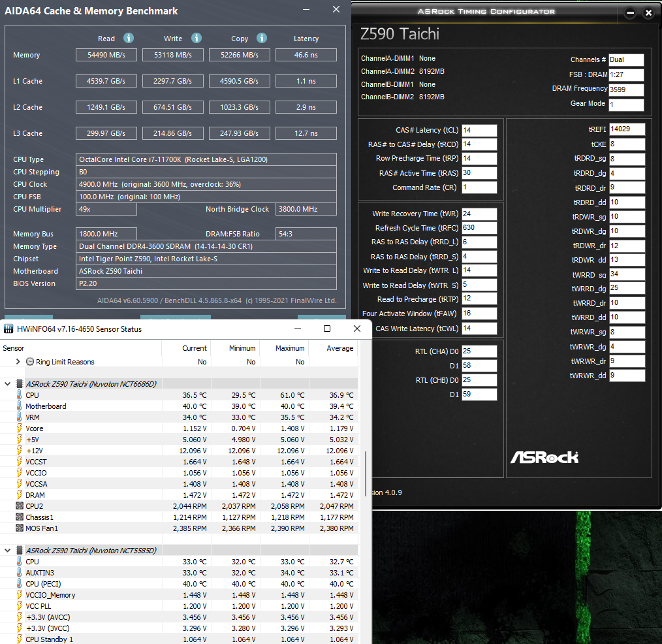The height and width of the screenshot is (644, 662).
Task: Click thermometer icon beside AUXTIN3
Action: [x=20, y=573]
